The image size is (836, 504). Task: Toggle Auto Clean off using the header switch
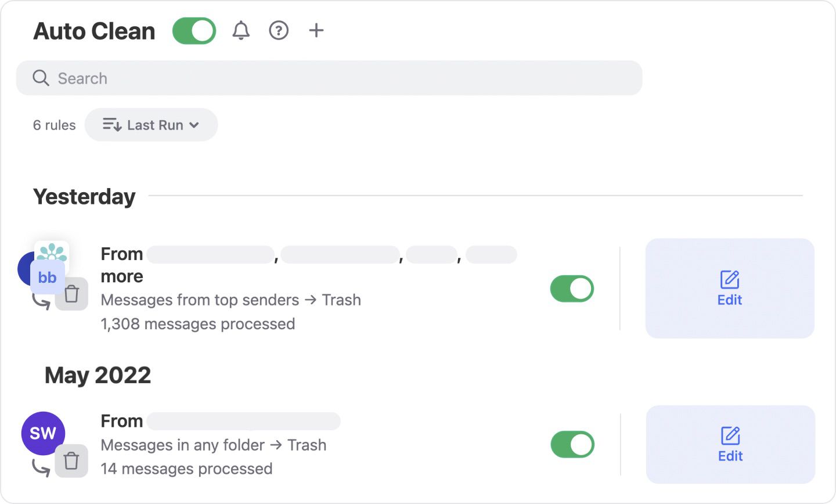click(194, 31)
